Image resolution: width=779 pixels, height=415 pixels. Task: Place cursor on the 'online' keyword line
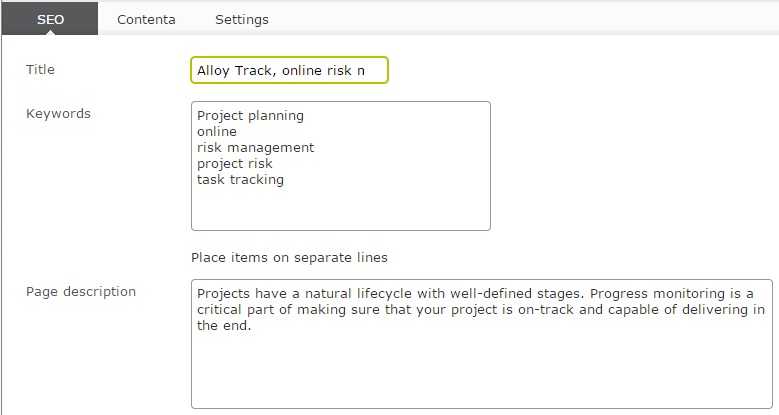click(x=217, y=132)
